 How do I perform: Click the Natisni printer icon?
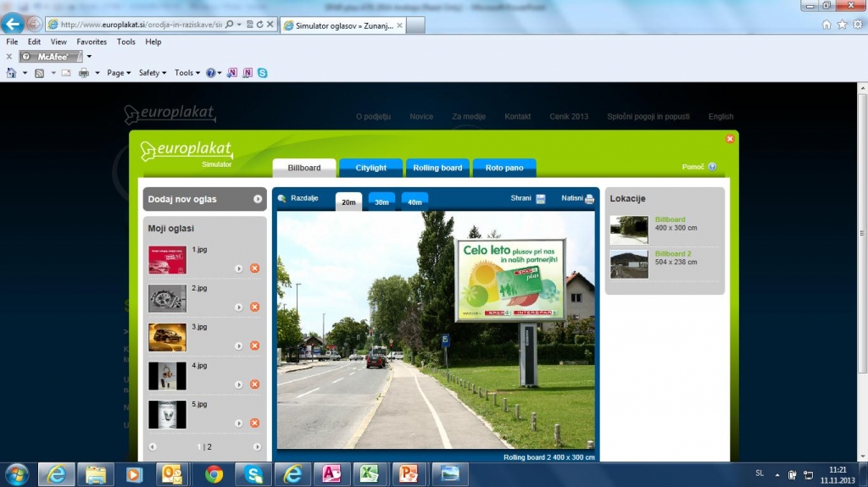(x=590, y=199)
